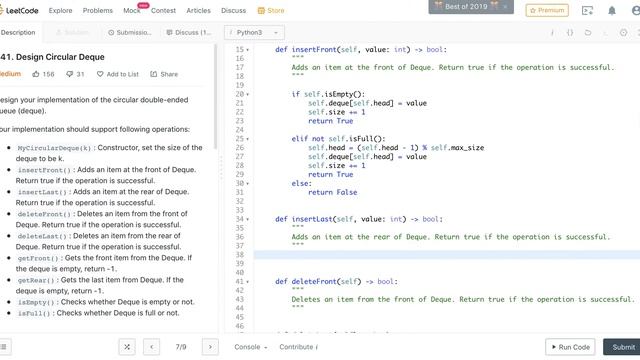The height and width of the screenshot is (360, 640).
Task: Collapse the deleteFront function at line 41
Action: click(x=247, y=282)
